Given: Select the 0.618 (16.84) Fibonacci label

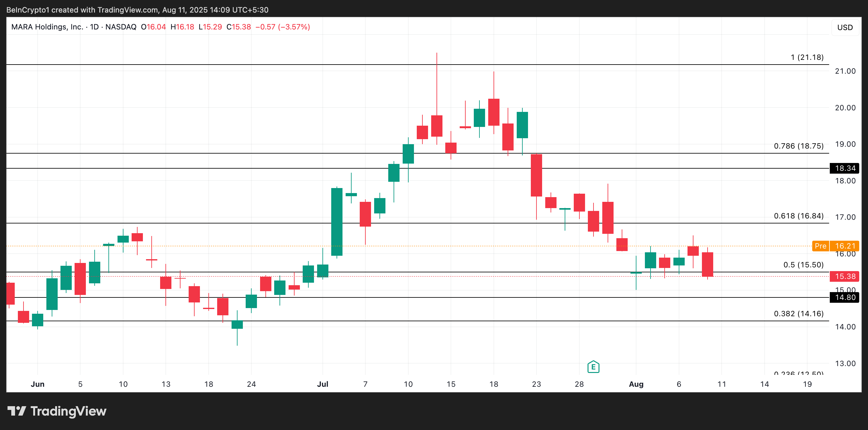Looking at the screenshot, I should click(x=798, y=216).
